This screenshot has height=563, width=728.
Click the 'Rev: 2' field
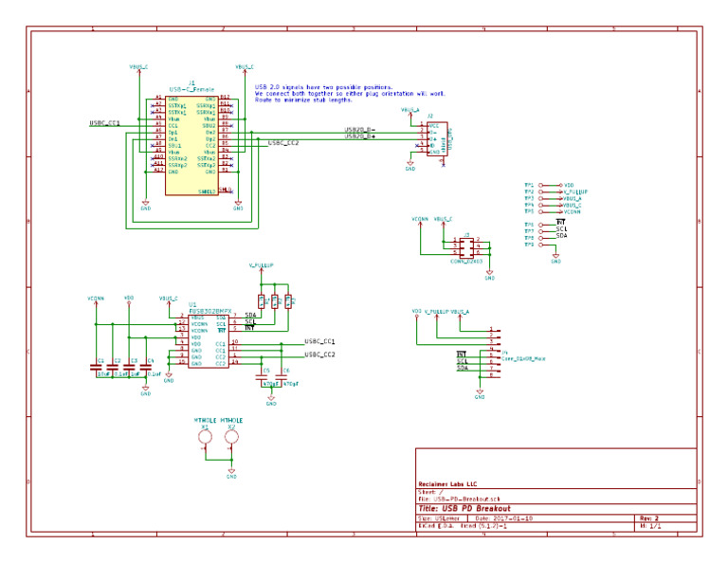[x=649, y=518]
